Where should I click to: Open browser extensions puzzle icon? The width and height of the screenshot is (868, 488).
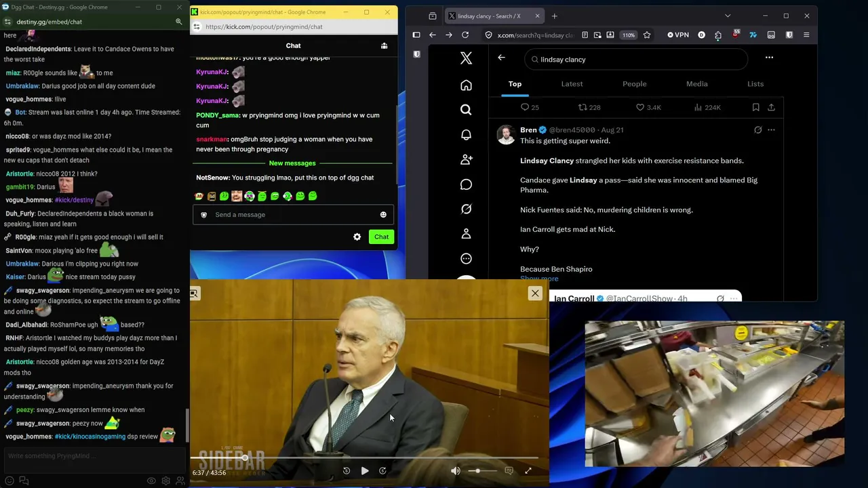coord(718,35)
